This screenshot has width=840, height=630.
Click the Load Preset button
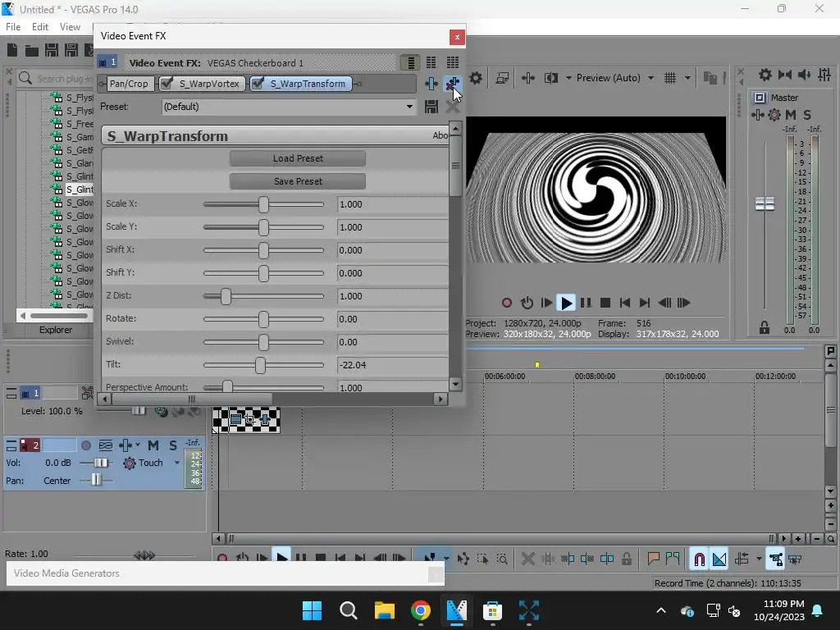[298, 158]
